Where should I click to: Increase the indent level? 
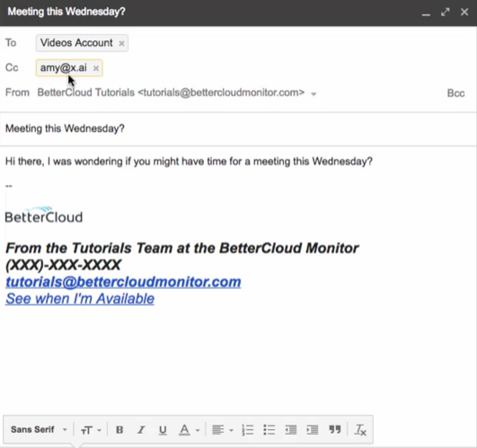pos(313,430)
